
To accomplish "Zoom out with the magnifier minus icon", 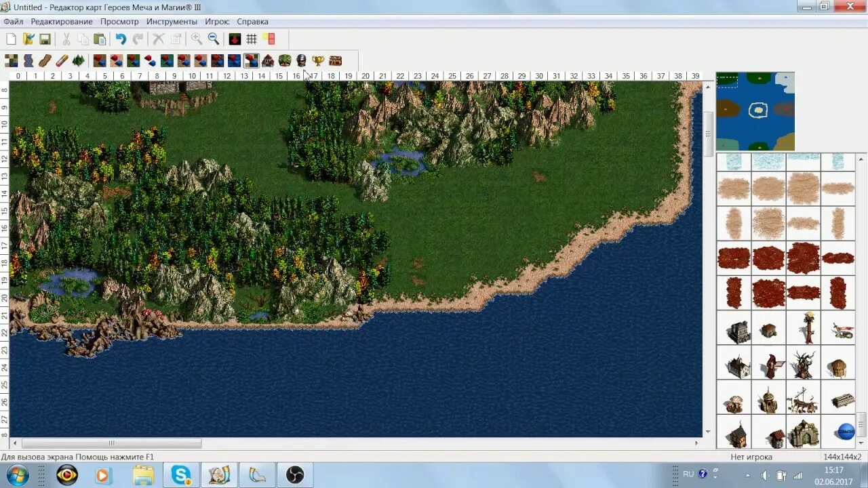I will (x=213, y=39).
